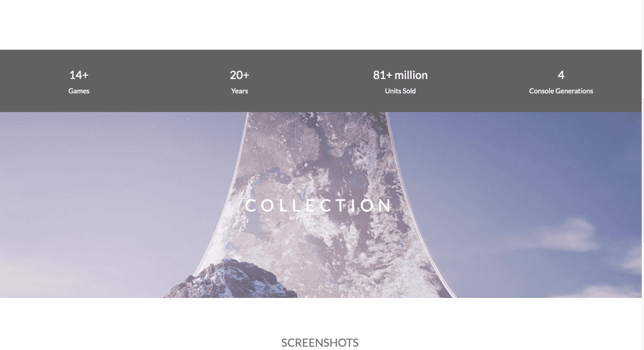Select the "Units Sold" label
Viewport: 644px width, 350px height.
[400, 91]
